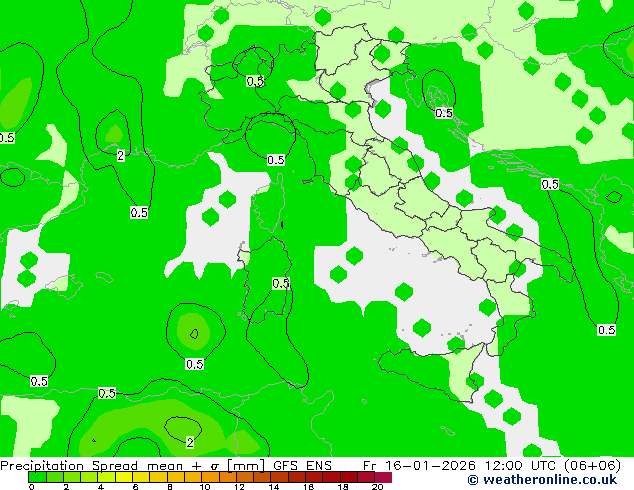Click the legend tick label '4'

point(101,487)
